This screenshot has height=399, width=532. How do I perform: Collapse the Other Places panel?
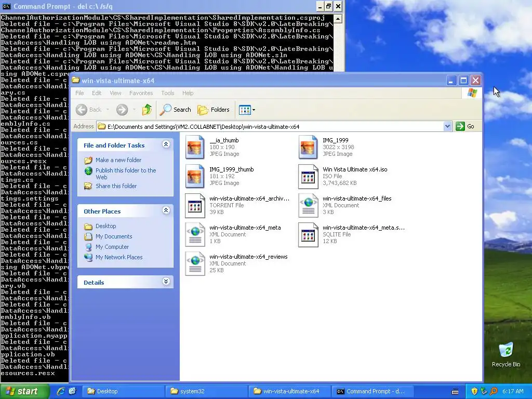click(x=166, y=210)
